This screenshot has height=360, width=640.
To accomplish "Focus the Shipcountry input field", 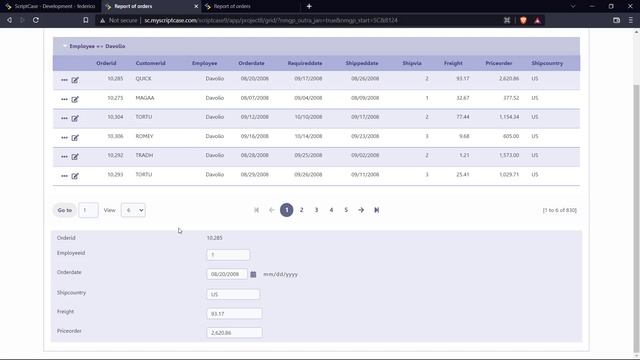I will 233,294.
